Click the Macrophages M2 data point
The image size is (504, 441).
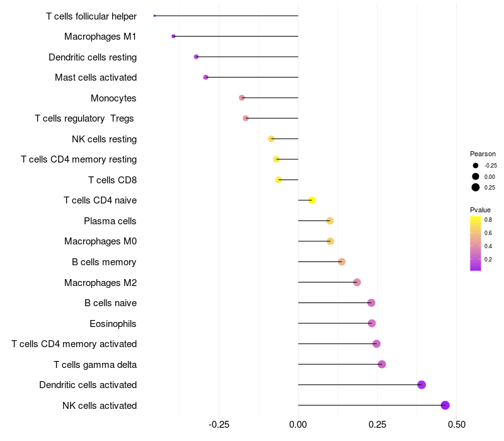357,282
